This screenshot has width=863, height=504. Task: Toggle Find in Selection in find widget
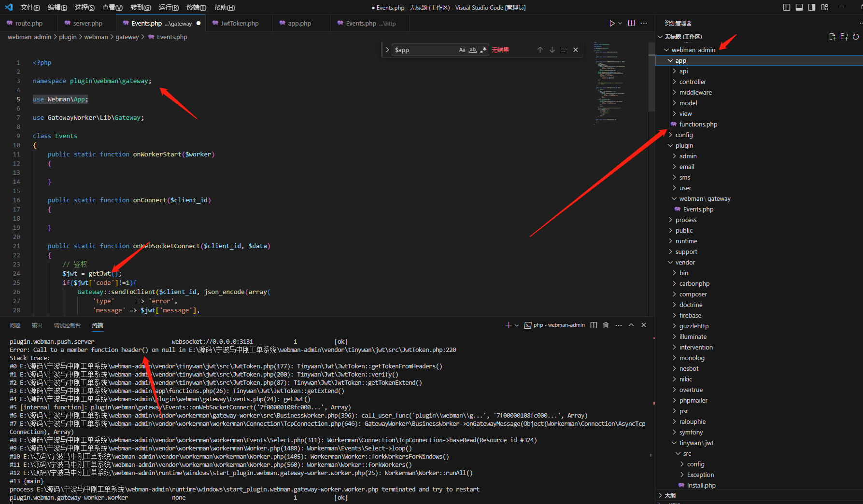click(x=564, y=50)
